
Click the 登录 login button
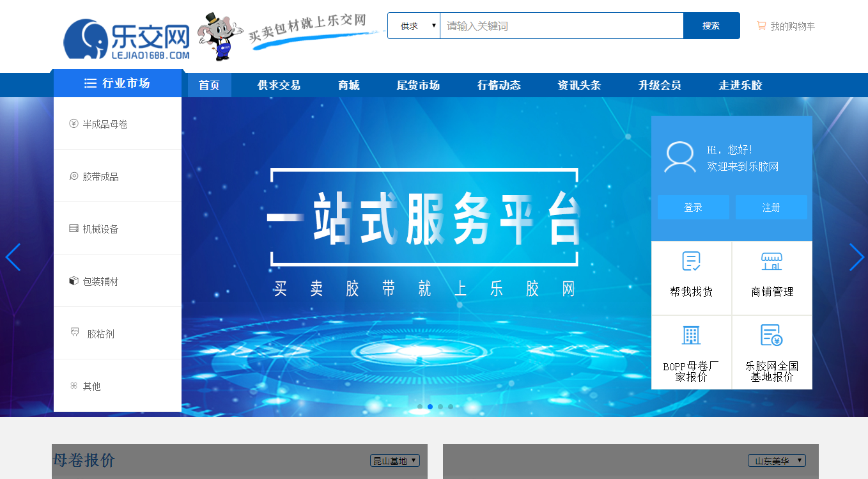pyautogui.click(x=694, y=207)
